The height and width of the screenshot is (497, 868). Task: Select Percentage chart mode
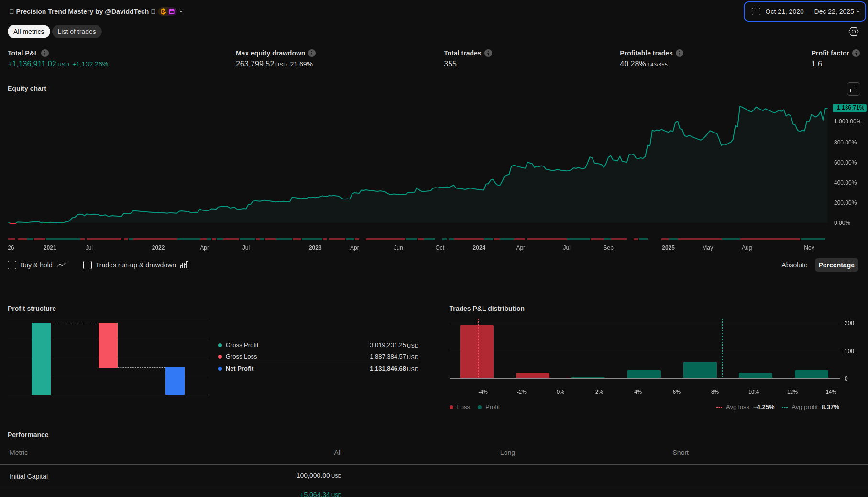click(836, 265)
